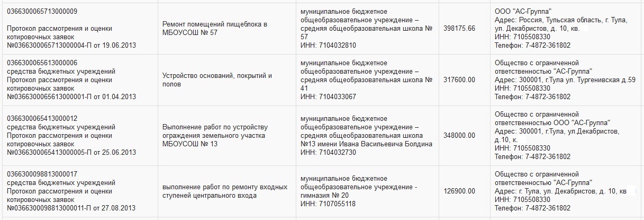
Task: Click order number 0366300065613000006
Action: (x=42, y=63)
